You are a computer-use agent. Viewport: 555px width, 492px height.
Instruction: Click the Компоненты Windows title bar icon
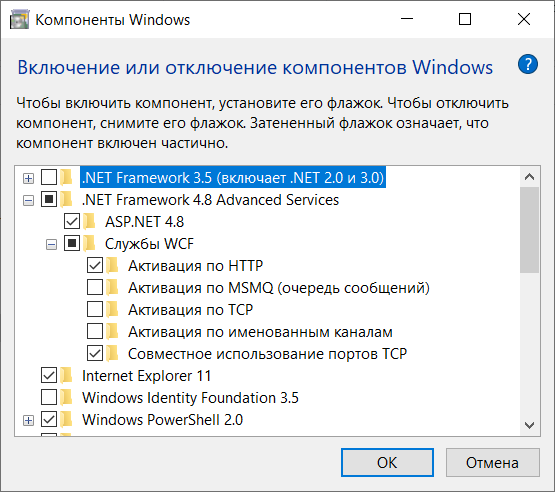[x=19, y=20]
